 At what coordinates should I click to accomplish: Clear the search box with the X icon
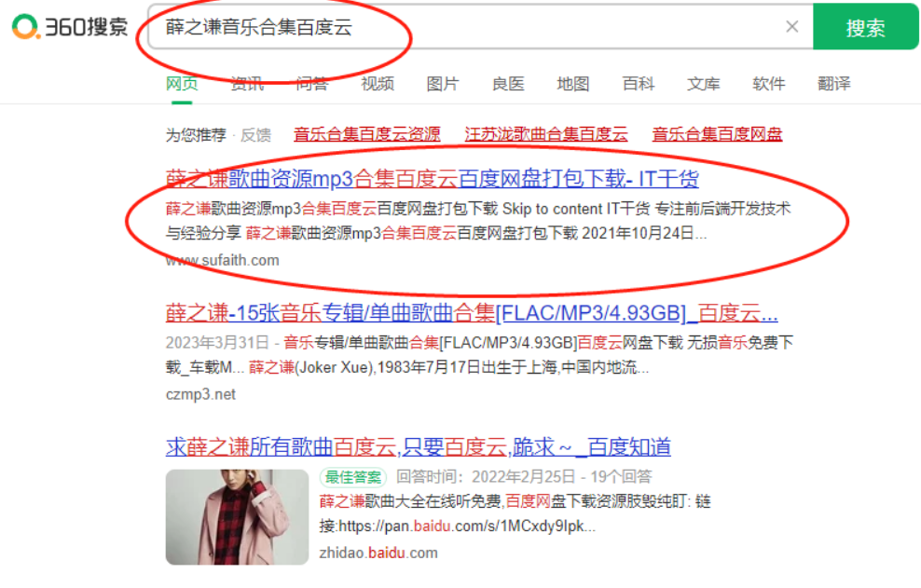pyautogui.click(x=791, y=26)
